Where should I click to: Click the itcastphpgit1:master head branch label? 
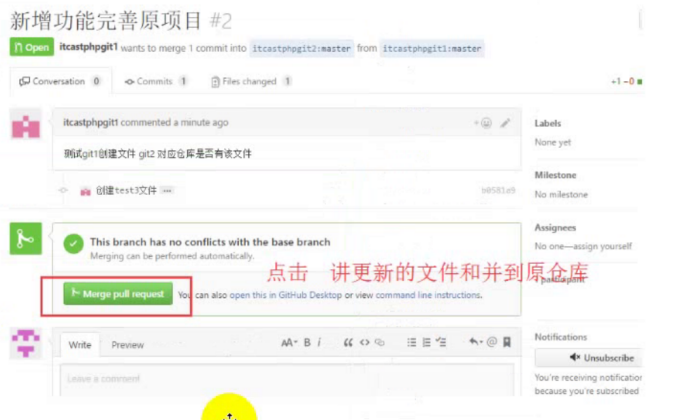[x=432, y=49]
